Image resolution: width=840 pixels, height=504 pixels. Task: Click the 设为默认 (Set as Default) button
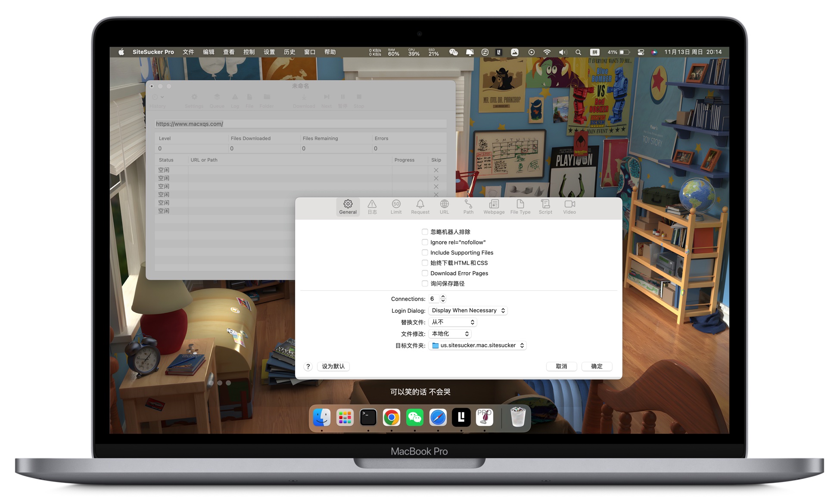[333, 366]
